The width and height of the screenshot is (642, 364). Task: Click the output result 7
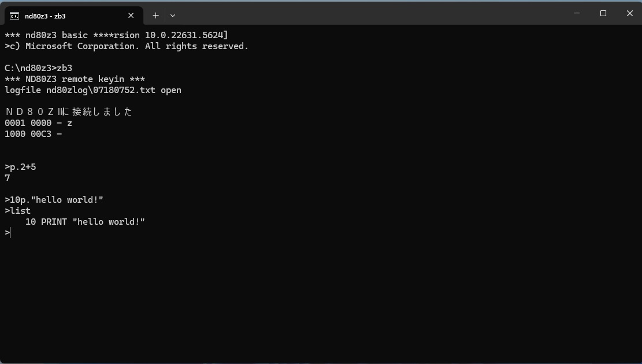(8, 178)
